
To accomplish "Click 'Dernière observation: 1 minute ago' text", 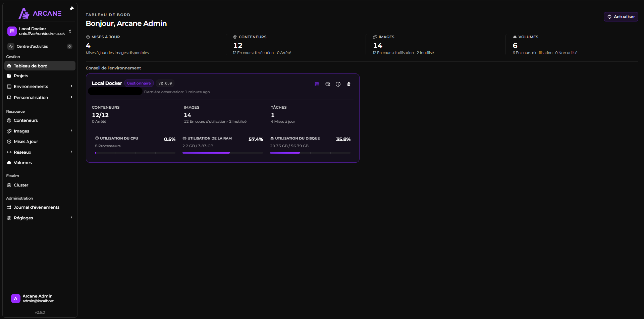I will tap(177, 92).
